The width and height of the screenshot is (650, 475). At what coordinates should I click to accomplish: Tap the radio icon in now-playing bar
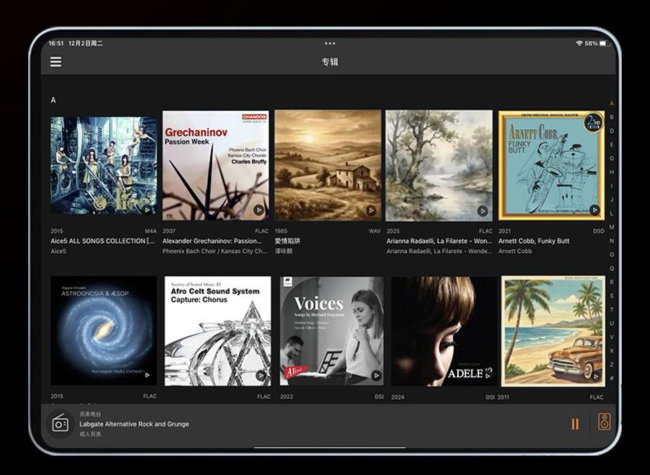click(x=60, y=423)
